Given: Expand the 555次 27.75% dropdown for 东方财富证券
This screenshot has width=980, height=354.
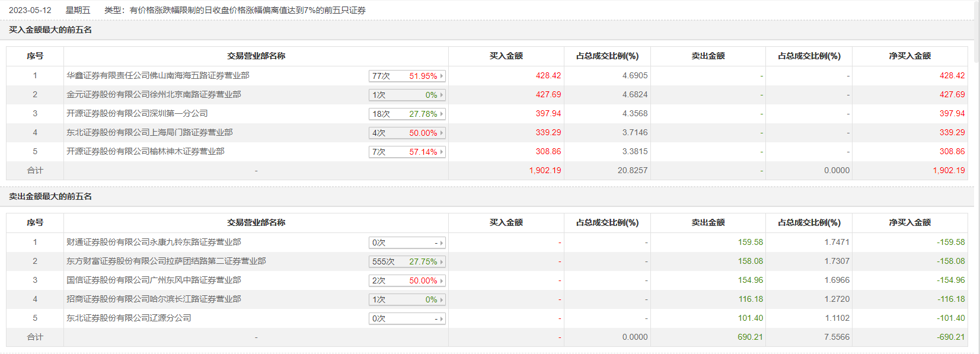Looking at the screenshot, I should 407,261.
